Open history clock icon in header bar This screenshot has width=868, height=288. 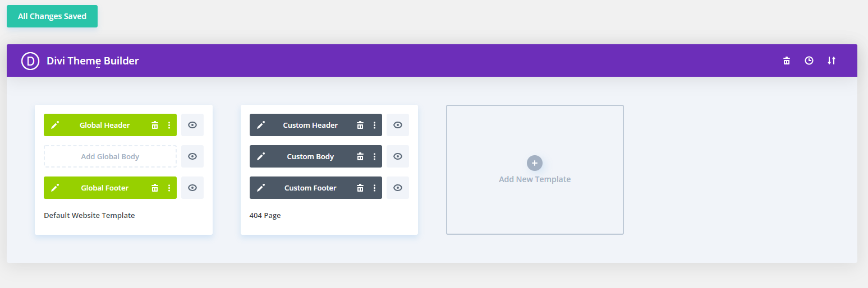(809, 61)
